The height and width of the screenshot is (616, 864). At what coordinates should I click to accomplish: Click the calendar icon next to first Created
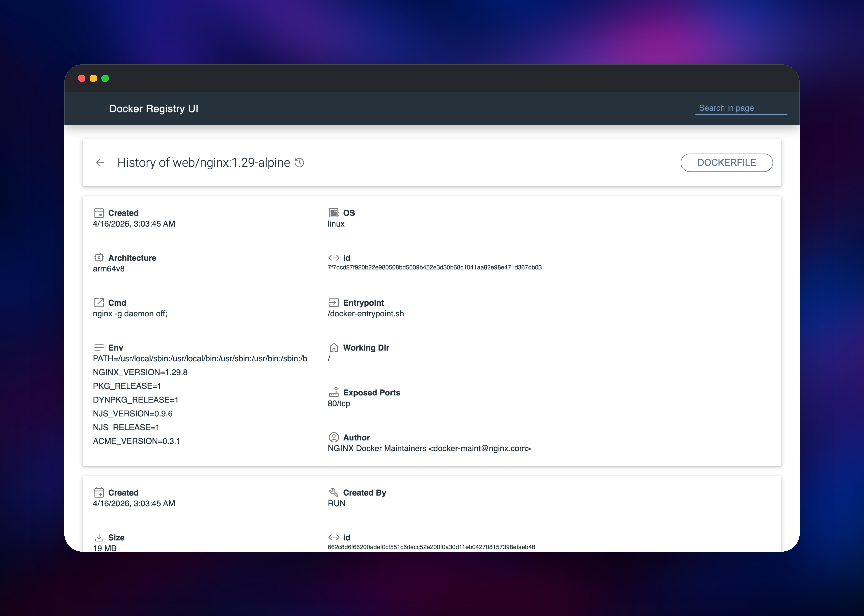coord(99,213)
